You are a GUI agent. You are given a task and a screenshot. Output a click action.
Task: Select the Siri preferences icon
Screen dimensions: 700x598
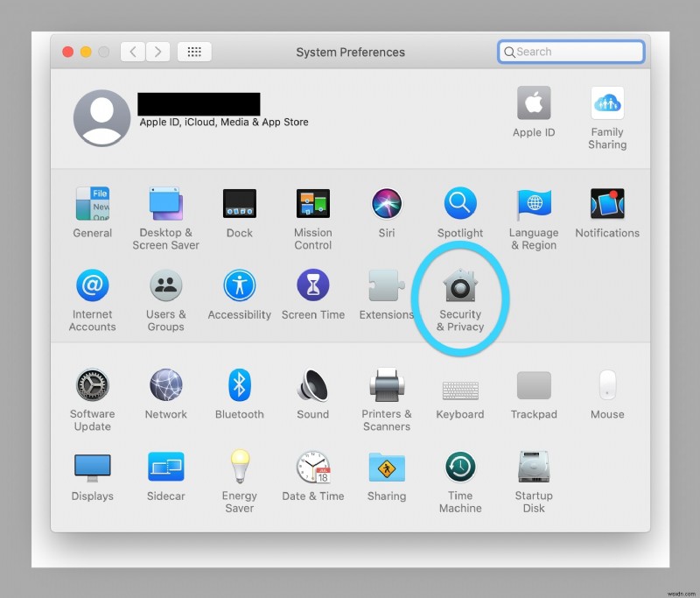(386, 204)
